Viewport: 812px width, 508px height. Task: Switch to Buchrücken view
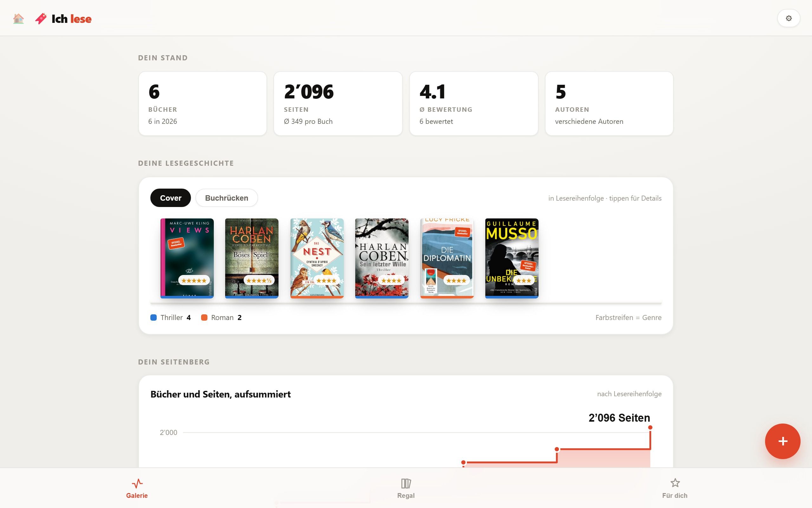pyautogui.click(x=226, y=198)
